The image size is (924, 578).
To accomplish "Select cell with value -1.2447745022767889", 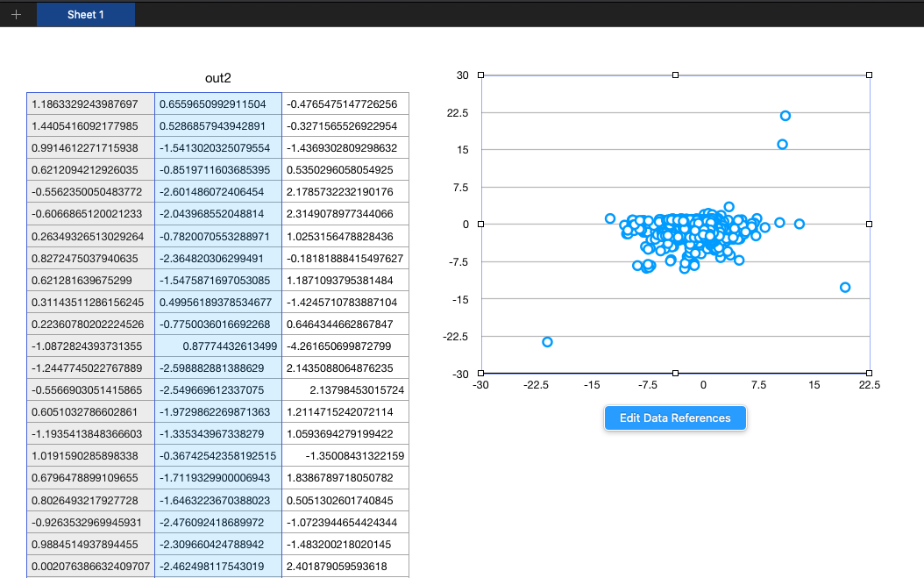I will [x=91, y=368].
